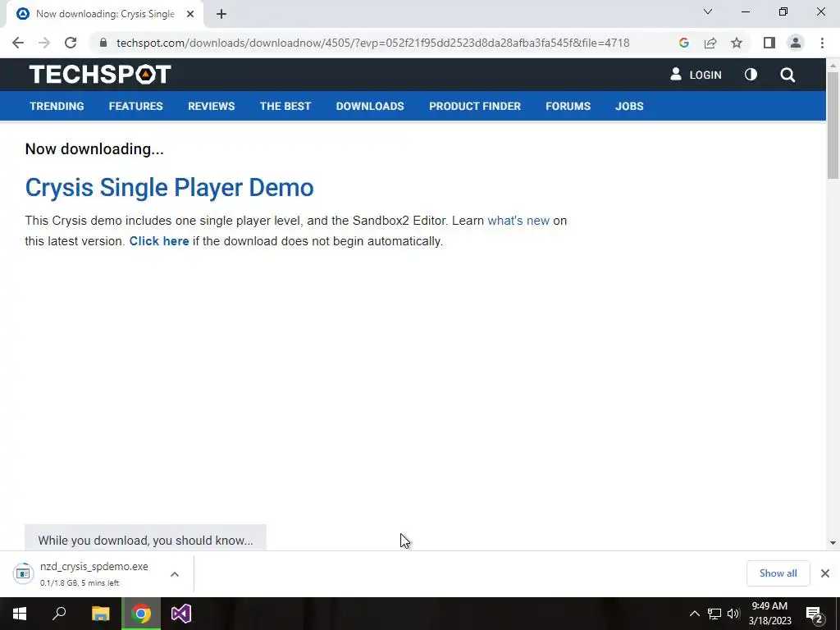Click the '0.1/1.8 GB, 5 mins left' status
The width and height of the screenshot is (840, 630).
(x=80, y=583)
